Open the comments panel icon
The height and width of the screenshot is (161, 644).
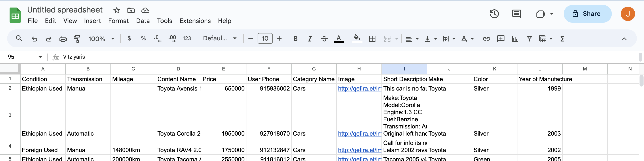tap(516, 14)
